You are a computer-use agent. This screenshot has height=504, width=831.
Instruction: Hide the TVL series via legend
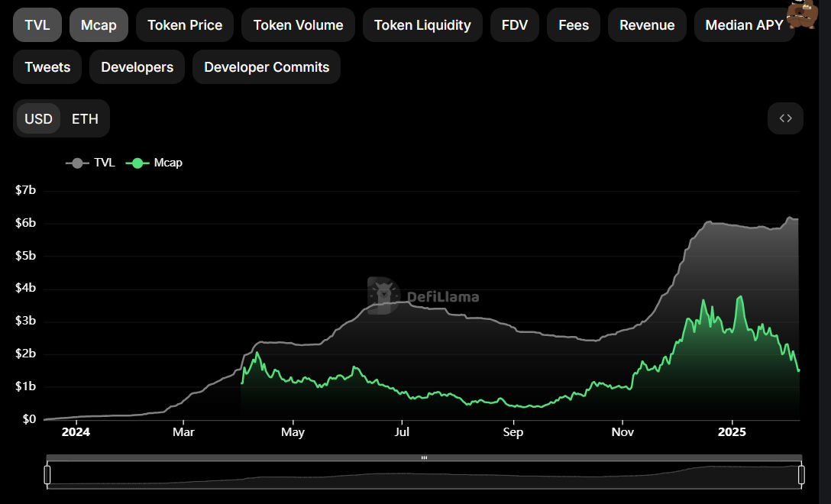click(x=91, y=163)
